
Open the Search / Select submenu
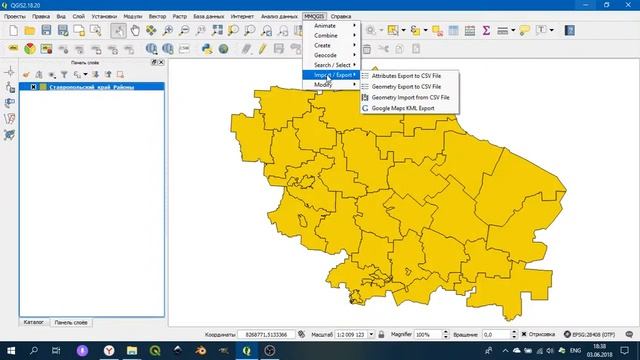(x=331, y=65)
